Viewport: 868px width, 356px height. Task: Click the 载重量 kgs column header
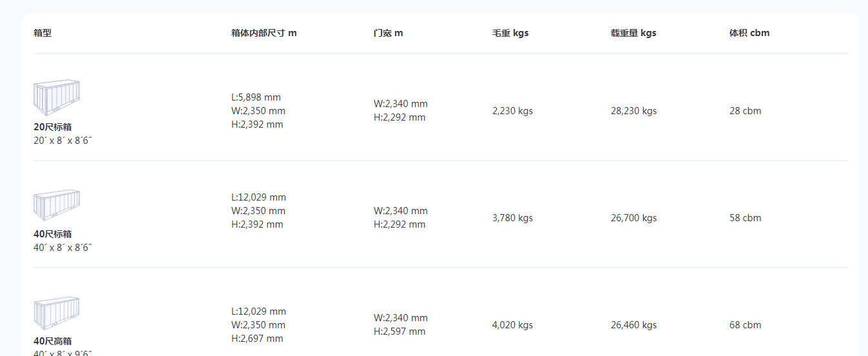coord(633,33)
